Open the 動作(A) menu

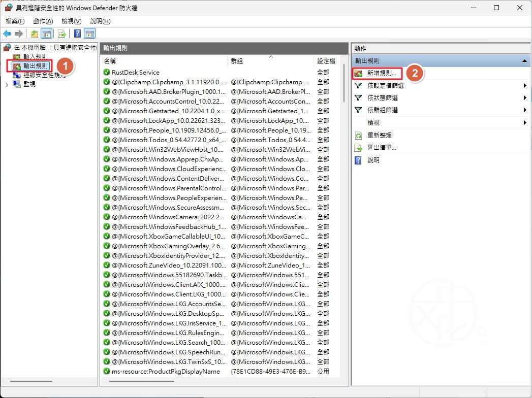pyautogui.click(x=43, y=21)
